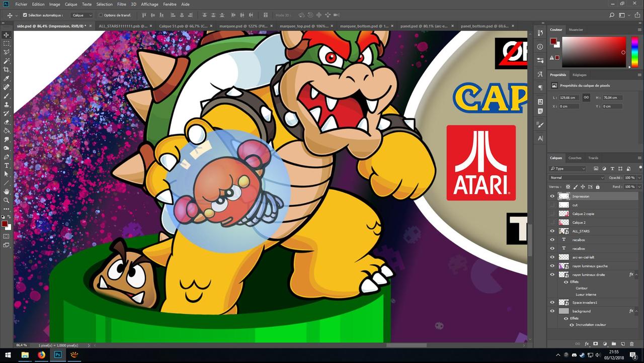Select the Eyedropper tool
644x363 pixels.
click(x=7, y=78)
